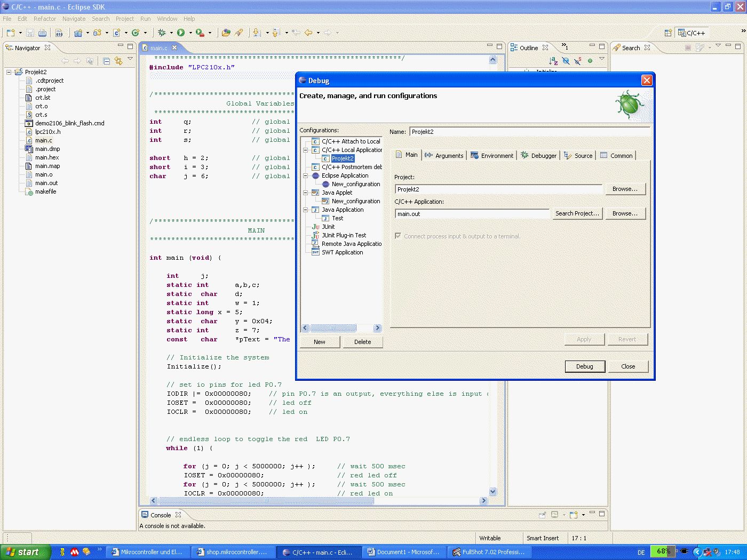The width and height of the screenshot is (747, 560).
Task: Click the C/C++ Application input field
Action: tap(472, 214)
